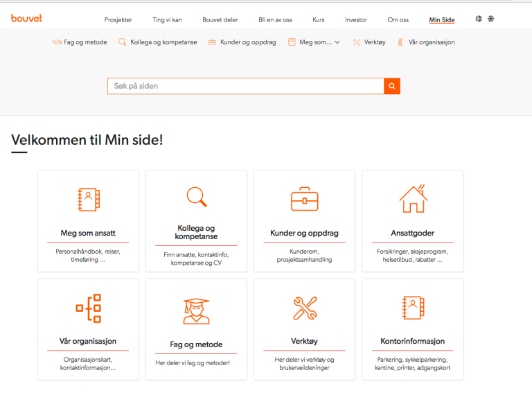The image size is (532, 404).
Task: Click the house icon on Ansattgoder card
Action: (x=414, y=199)
